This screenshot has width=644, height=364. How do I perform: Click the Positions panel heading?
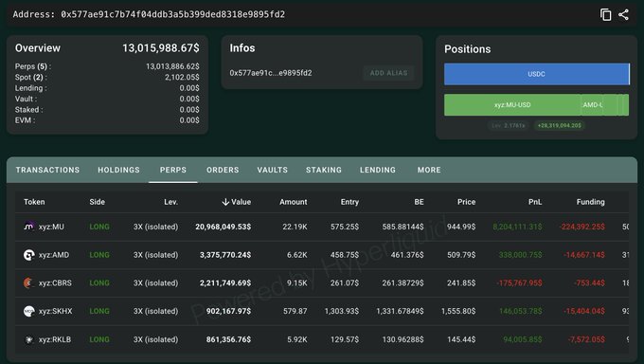[x=468, y=49]
